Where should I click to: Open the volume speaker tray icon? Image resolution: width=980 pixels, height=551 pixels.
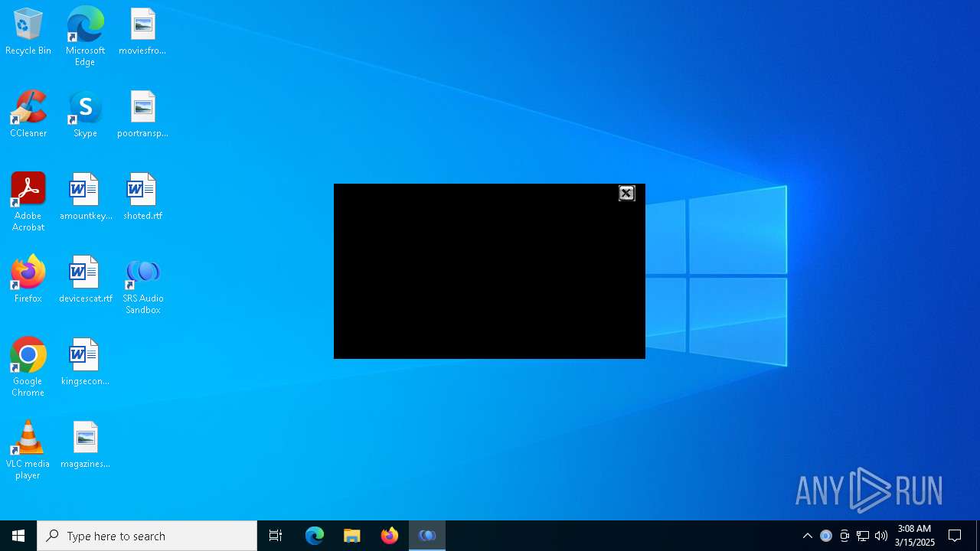881,536
